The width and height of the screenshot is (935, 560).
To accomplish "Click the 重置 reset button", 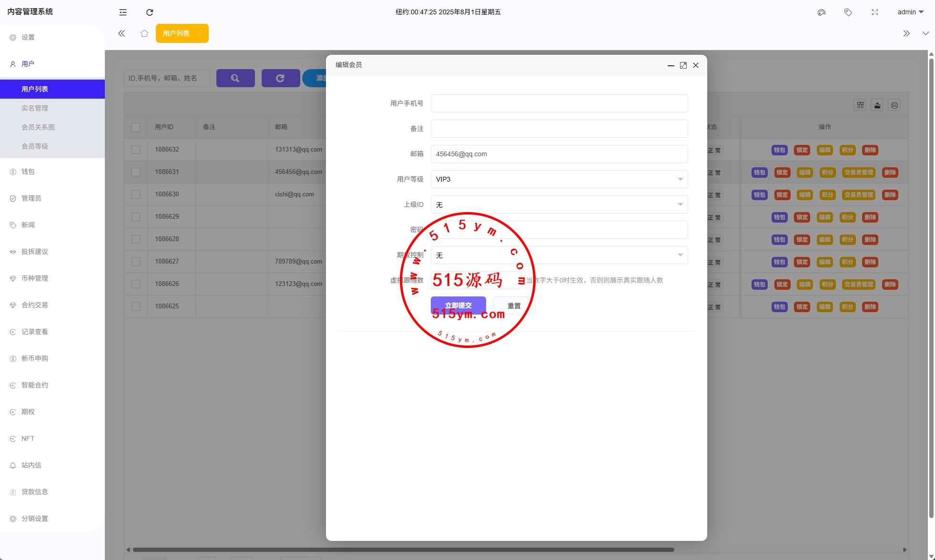I will (x=514, y=306).
